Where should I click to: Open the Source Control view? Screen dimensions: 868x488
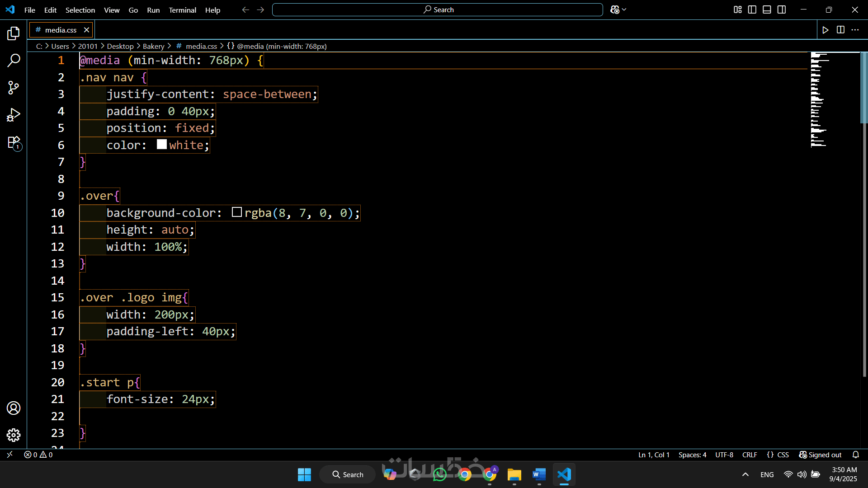tap(14, 88)
